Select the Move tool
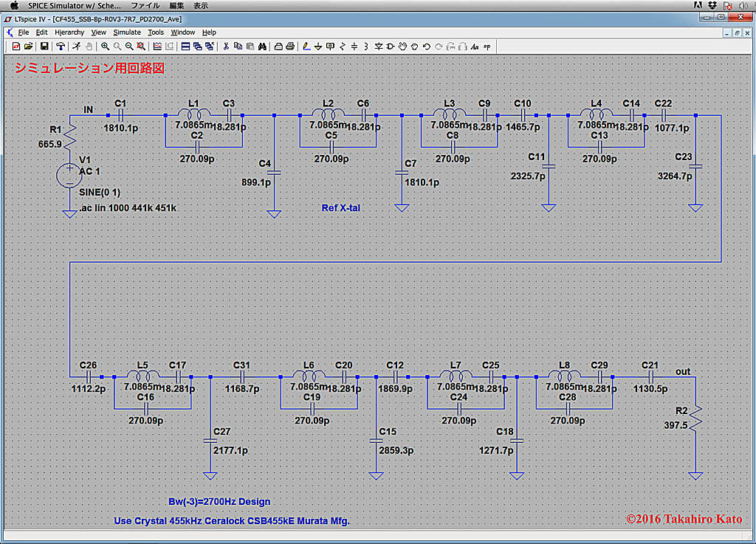The height and width of the screenshot is (544, 756). (x=402, y=47)
